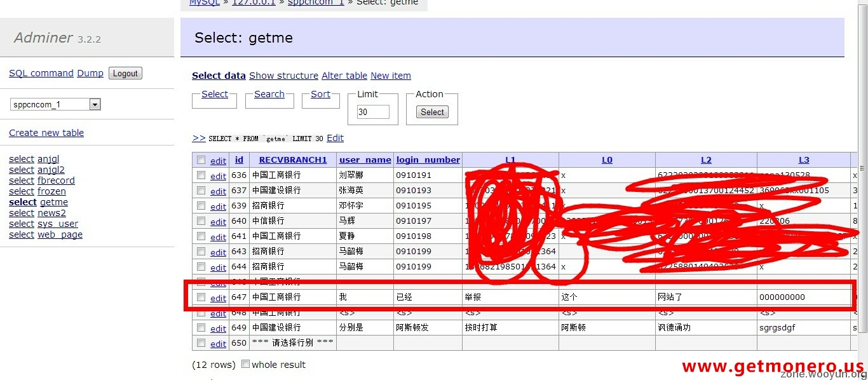
Task: Click the Limit input field
Action: (x=373, y=112)
